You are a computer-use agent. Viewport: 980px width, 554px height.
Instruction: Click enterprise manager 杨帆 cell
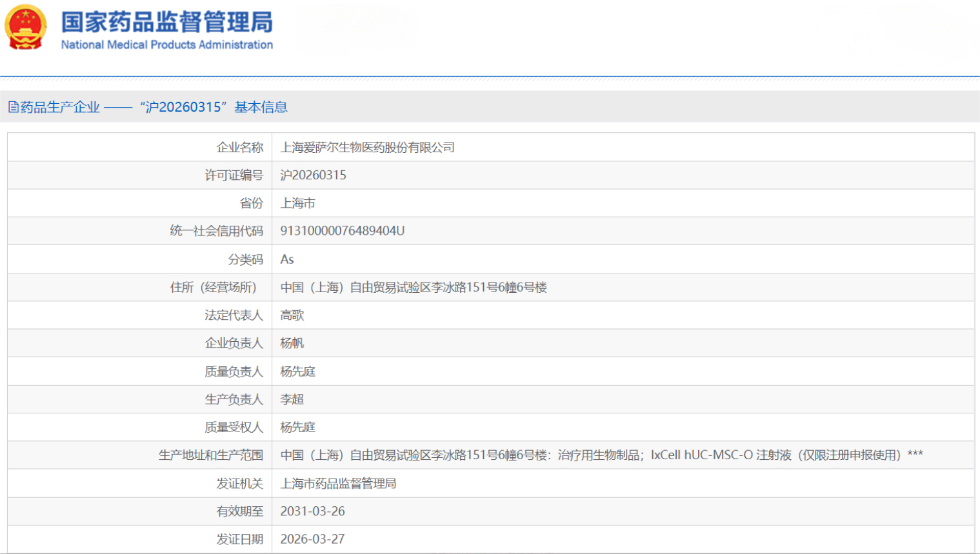point(294,343)
